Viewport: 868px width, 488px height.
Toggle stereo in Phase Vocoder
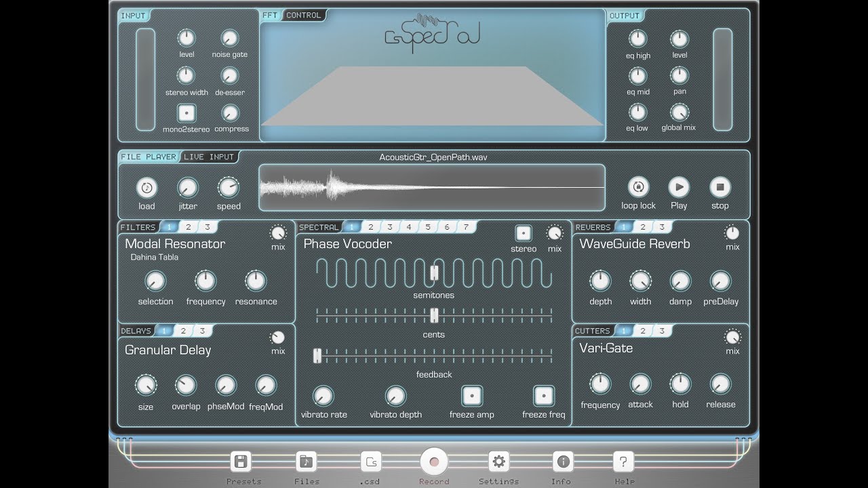524,233
